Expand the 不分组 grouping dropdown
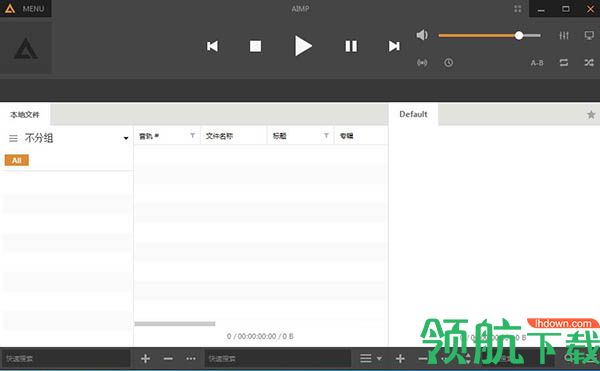 (x=126, y=138)
